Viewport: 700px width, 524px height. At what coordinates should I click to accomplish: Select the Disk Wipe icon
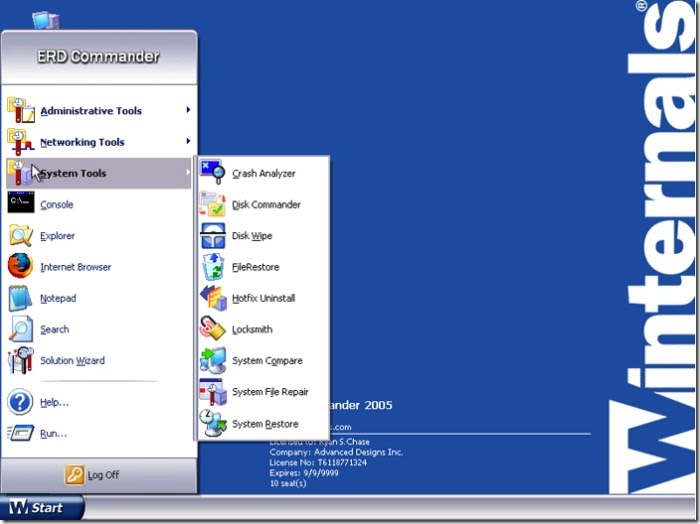[213, 236]
